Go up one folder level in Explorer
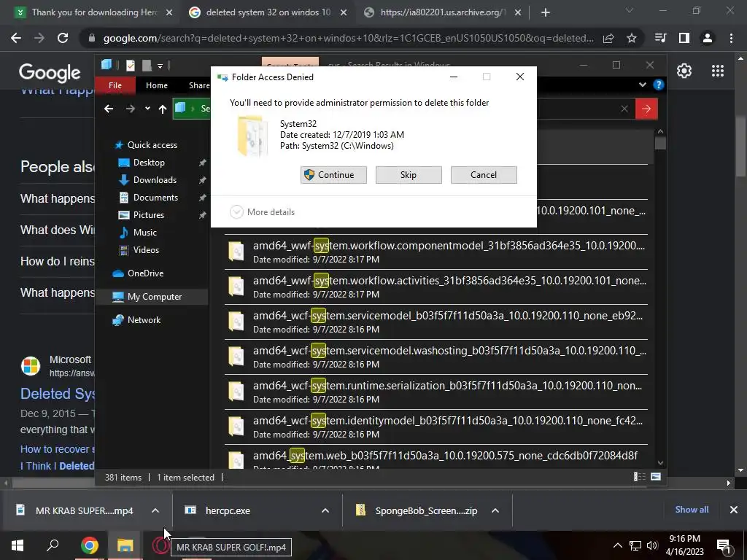The image size is (747, 560). point(163,109)
